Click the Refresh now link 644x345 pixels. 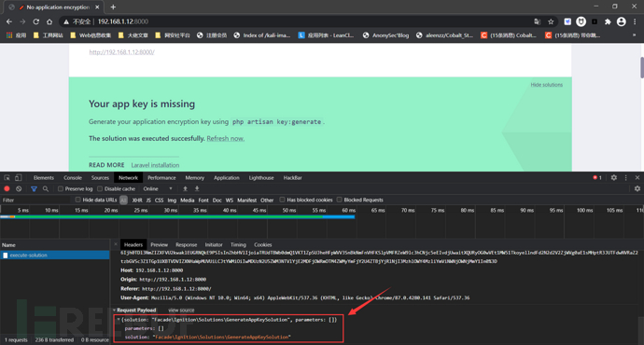coord(226,138)
